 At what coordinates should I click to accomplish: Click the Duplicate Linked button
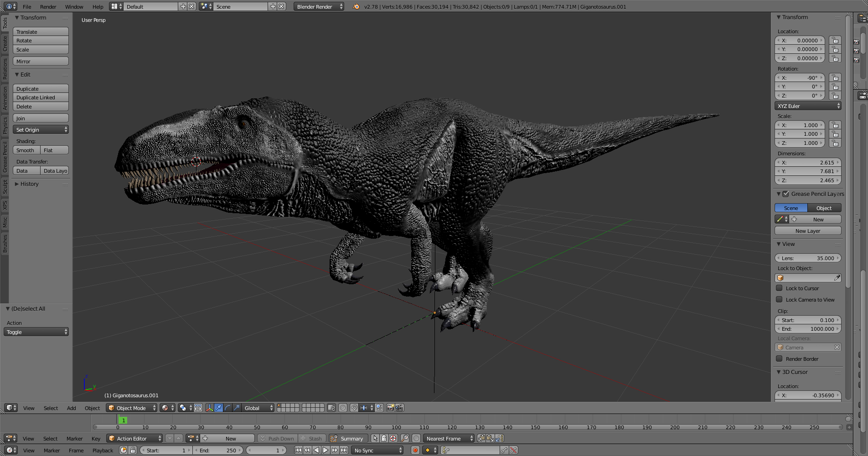41,97
